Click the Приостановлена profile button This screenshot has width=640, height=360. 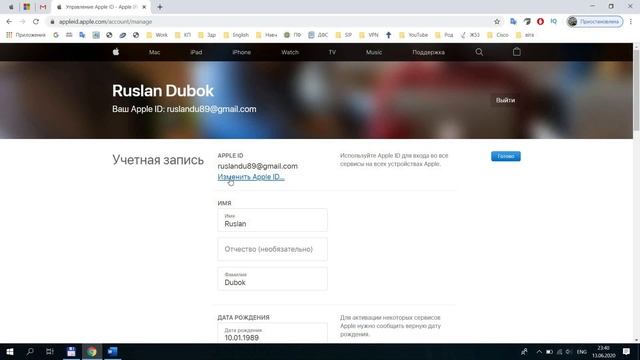pyautogui.click(x=595, y=22)
